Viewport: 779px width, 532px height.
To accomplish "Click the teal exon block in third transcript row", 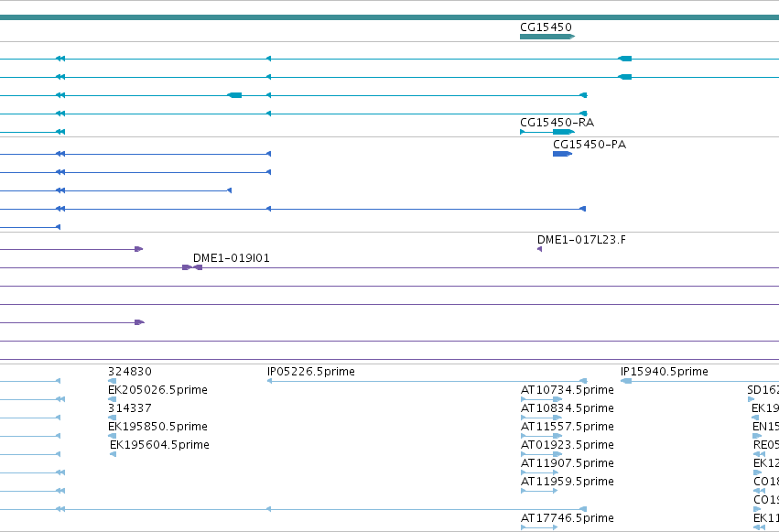I will pos(234,95).
